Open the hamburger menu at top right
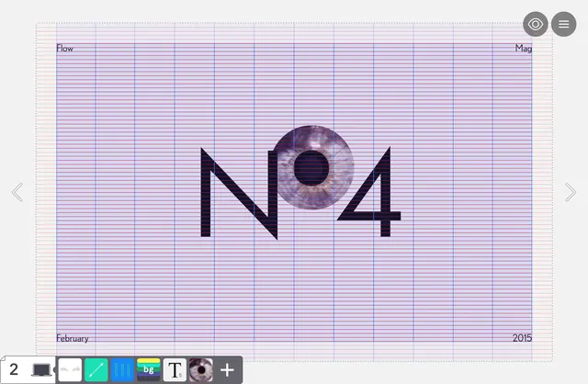The height and width of the screenshot is (384, 588). (x=563, y=25)
